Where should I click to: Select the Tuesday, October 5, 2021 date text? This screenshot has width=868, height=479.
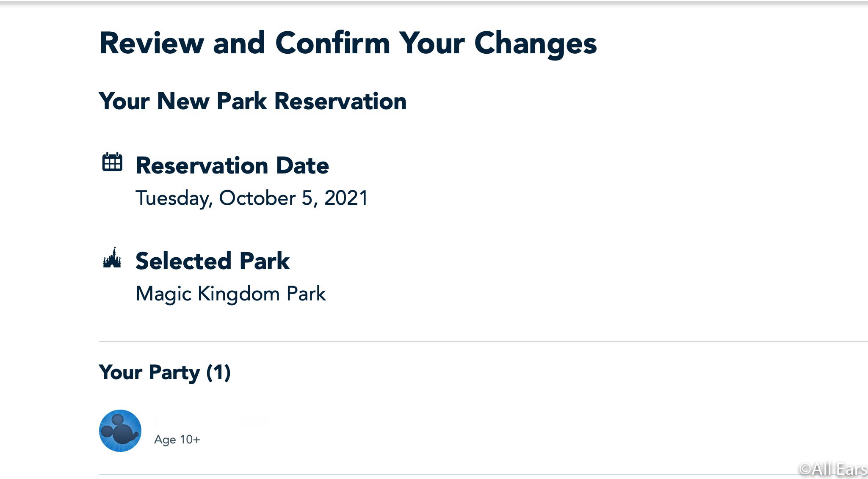pos(252,198)
